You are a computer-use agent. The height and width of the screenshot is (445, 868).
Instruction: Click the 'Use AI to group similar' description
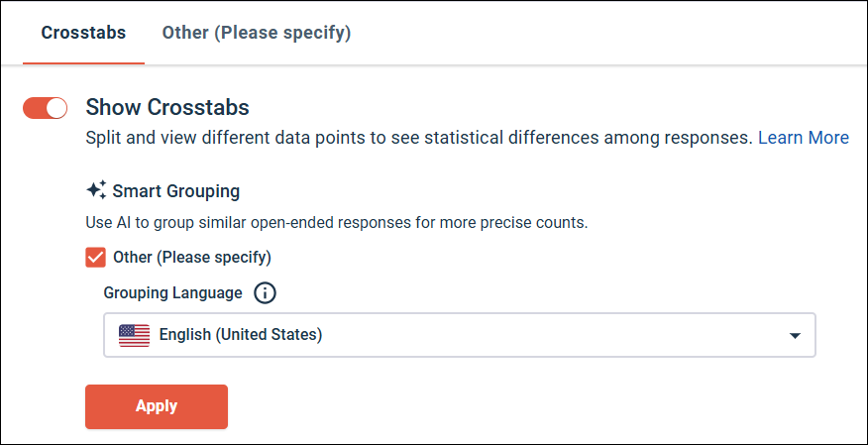point(337,222)
